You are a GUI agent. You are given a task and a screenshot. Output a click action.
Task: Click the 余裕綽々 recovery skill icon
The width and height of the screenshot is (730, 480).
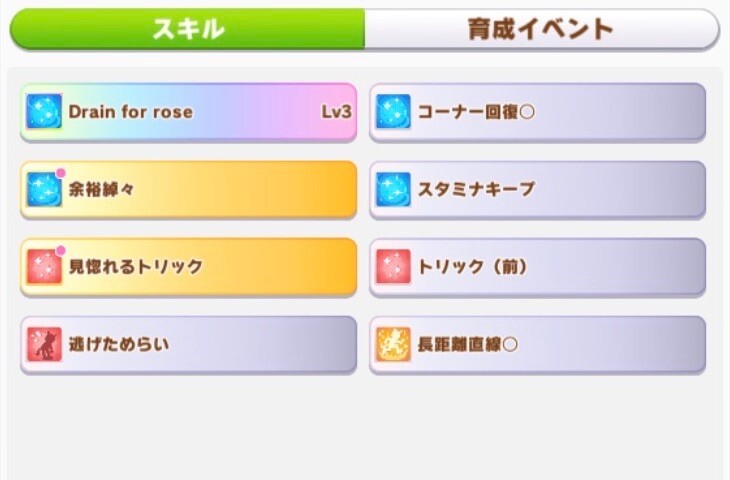tap(44, 189)
